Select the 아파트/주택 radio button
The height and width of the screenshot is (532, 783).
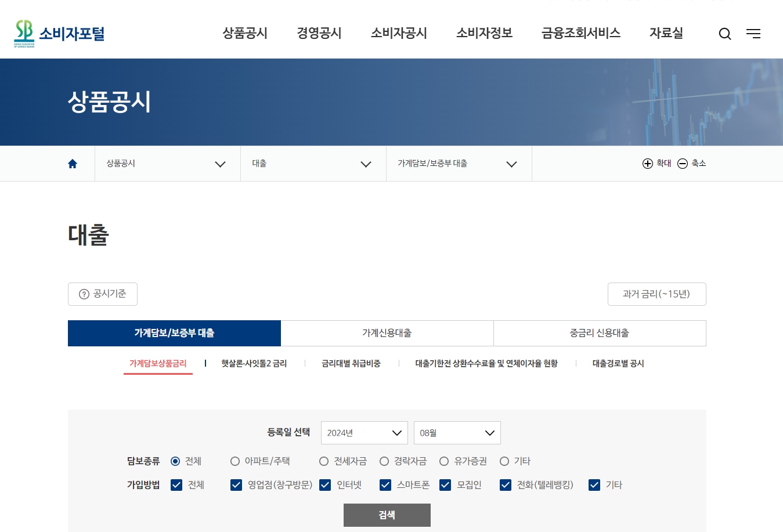(x=235, y=461)
